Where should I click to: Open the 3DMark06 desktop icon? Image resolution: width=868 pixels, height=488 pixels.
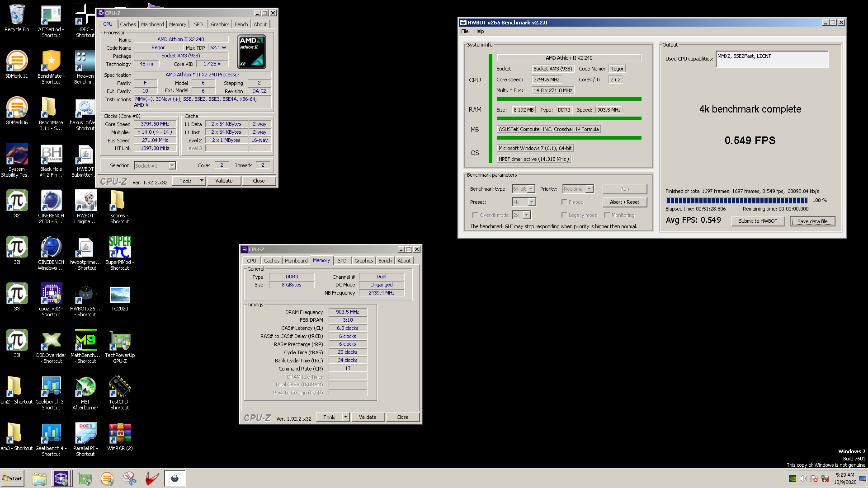pyautogui.click(x=17, y=111)
